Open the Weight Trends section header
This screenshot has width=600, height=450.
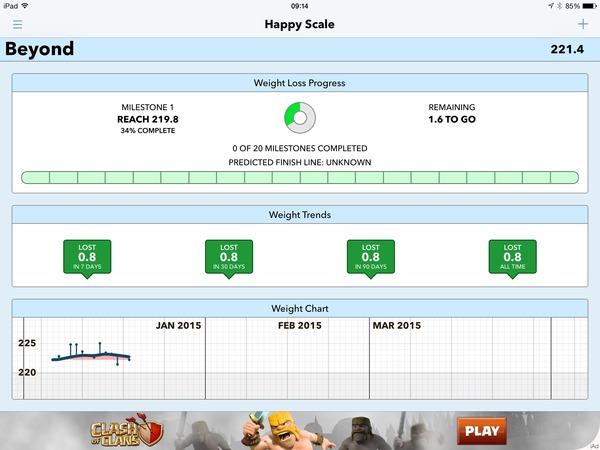click(300, 215)
